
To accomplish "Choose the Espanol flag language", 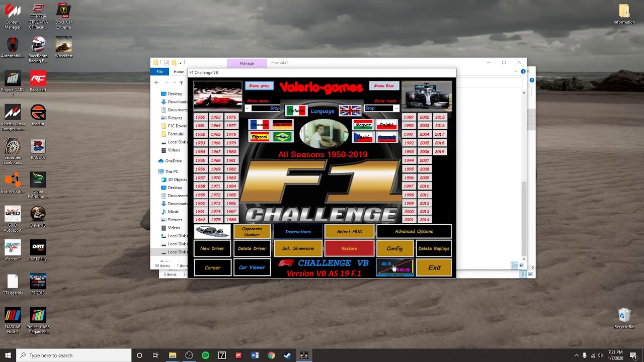I will 260,137.
